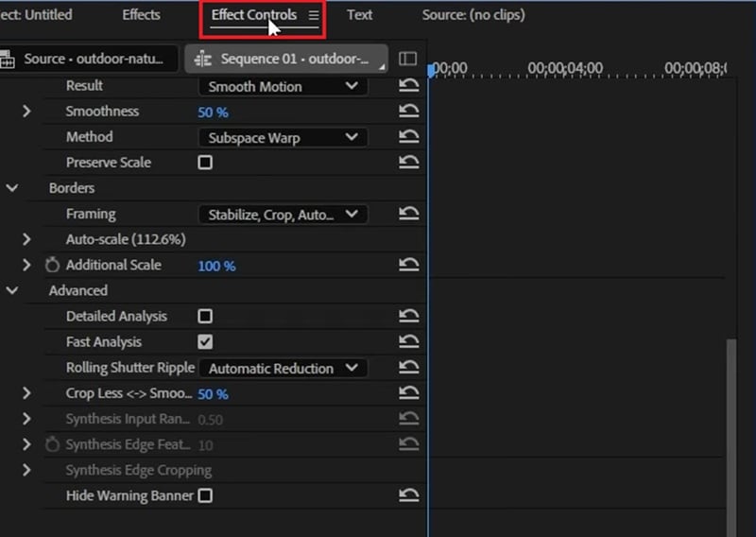The height and width of the screenshot is (537, 756).
Task: Click the vertical scrollbar thumb
Action: [731, 437]
